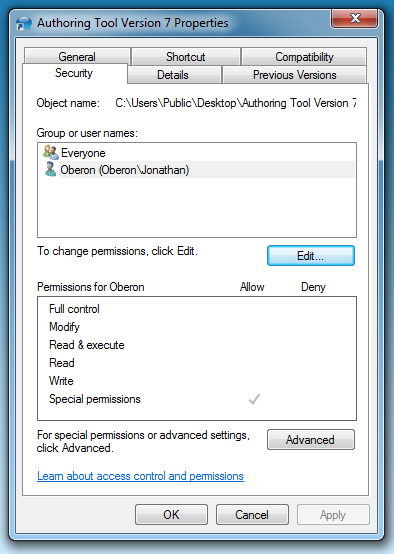The height and width of the screenshot is (554, 394).
Task: Click the Everyone group icon
Action: click(x=51, y=152)
